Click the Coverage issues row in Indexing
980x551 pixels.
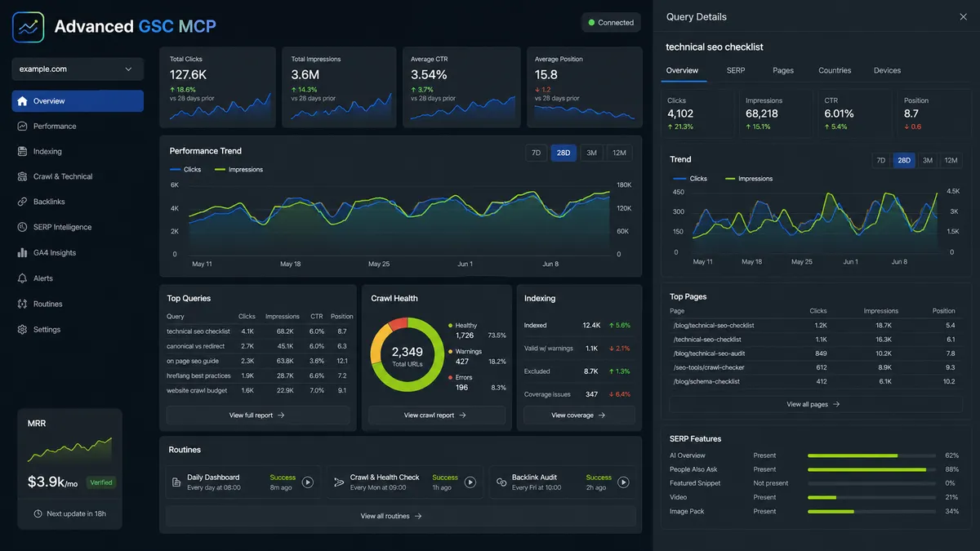pyautogui.click(x=578, y=394)
